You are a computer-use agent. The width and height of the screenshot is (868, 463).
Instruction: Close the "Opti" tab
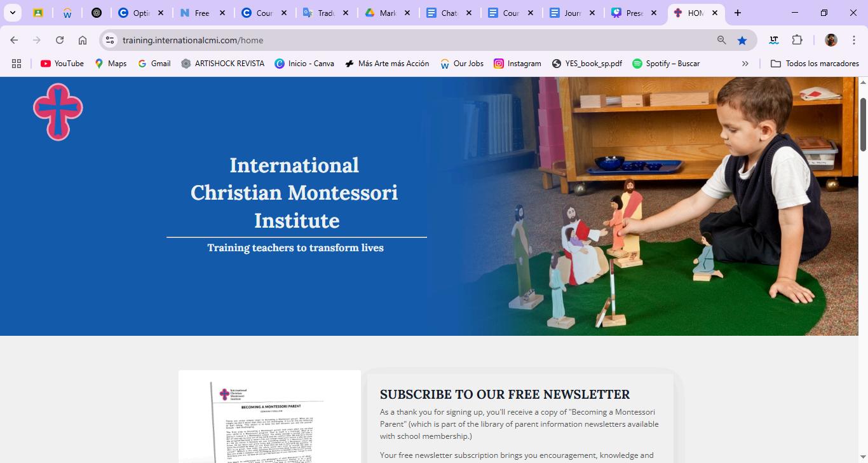point(161,13)
